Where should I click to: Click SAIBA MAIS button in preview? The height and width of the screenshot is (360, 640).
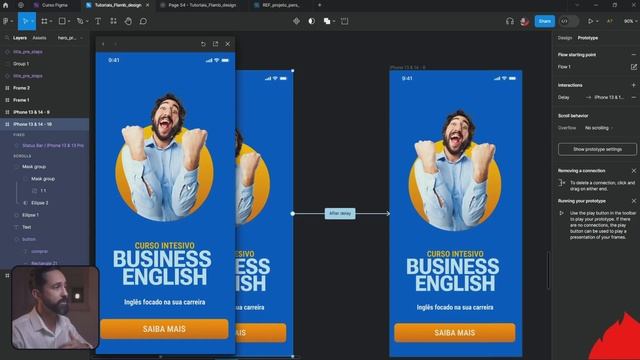coord(164,329)
